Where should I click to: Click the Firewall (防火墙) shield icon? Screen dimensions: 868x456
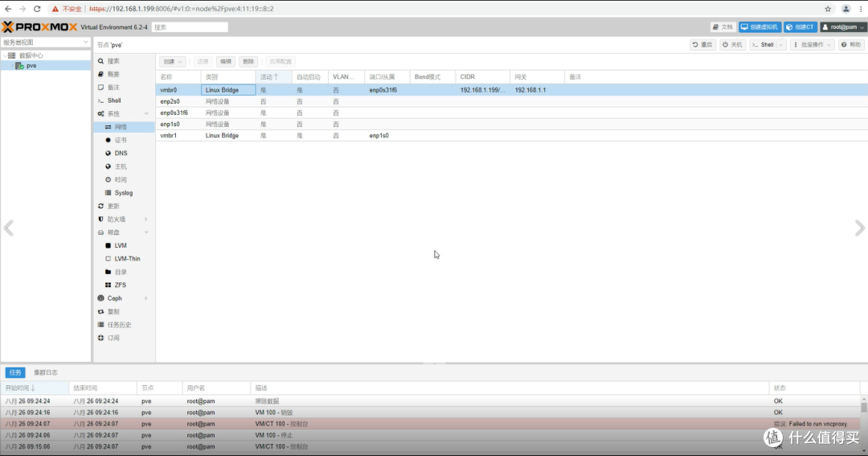tap(100, 220)
